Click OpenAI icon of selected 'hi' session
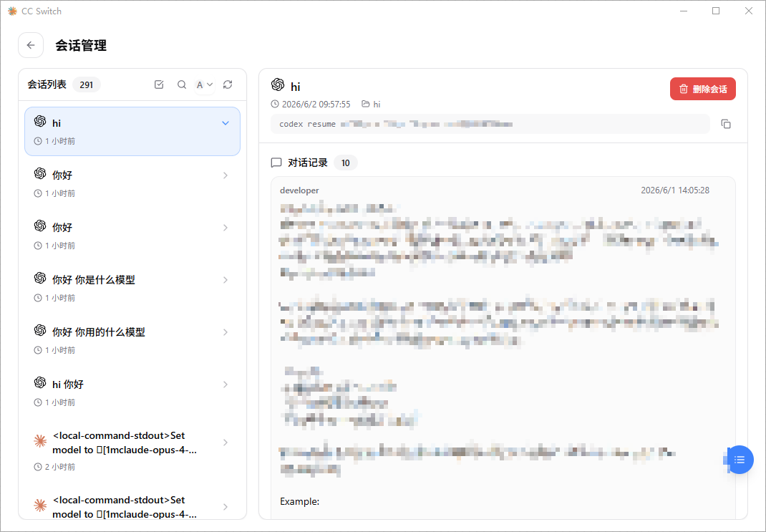 pos(40,121)
